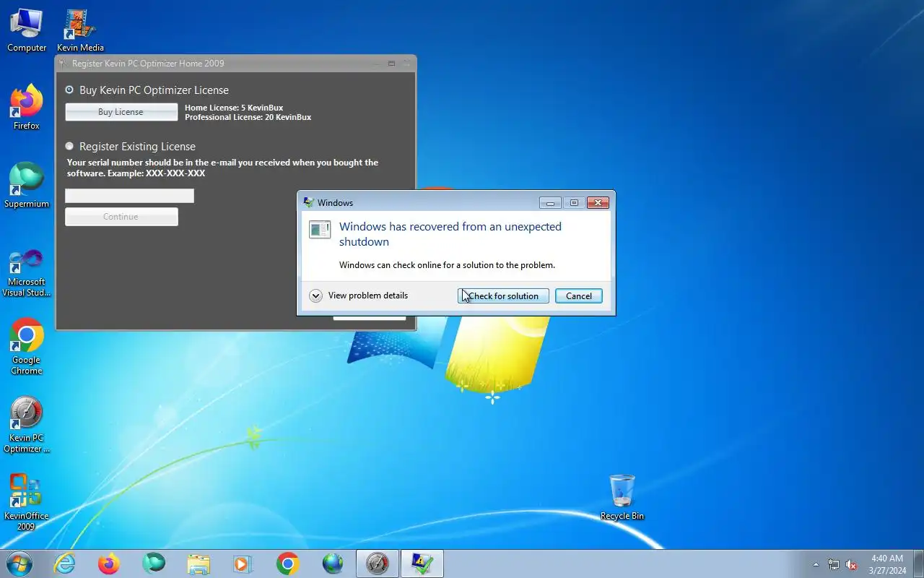Open the muted volume tray icon
Screen dimensions: 924x578
852,564
